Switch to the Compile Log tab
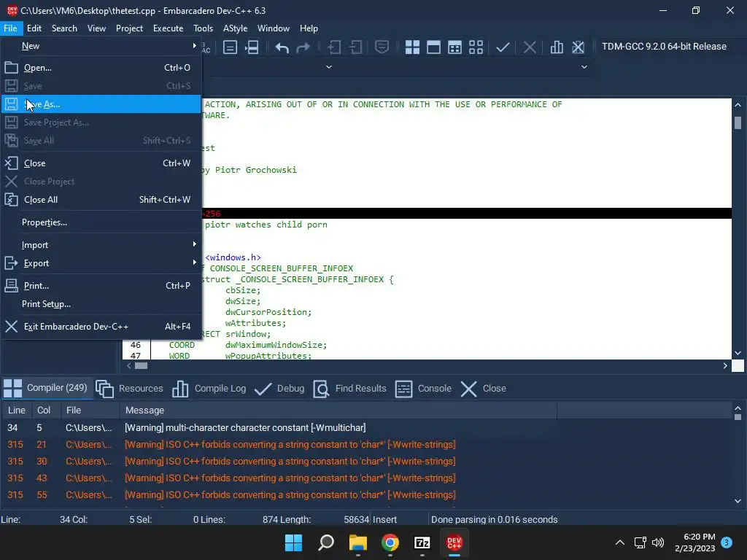The height and width of the screenshot is (560, 747). pos(209,389)
